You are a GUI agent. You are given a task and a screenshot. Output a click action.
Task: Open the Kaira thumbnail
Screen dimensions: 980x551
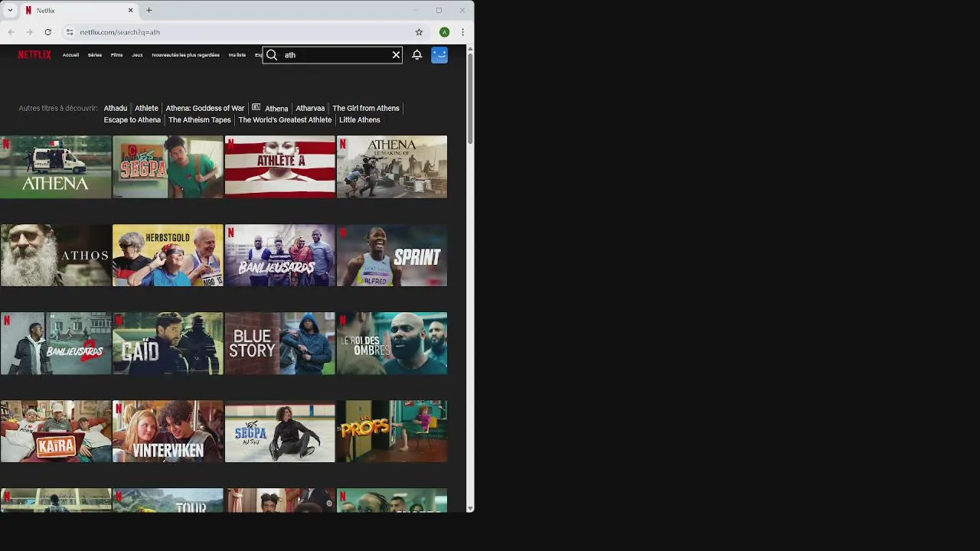click(x=55, y=431)
